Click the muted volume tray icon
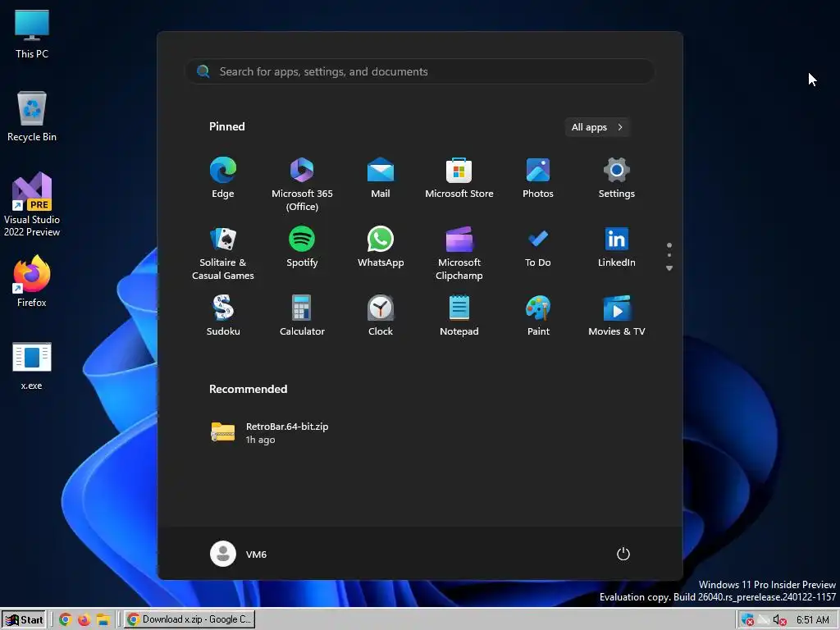 coord(780,620)
